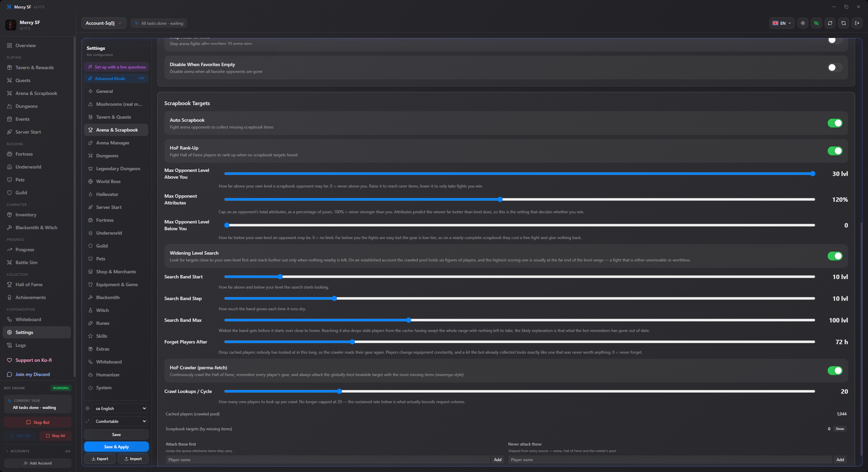Open Shop & Merchants settings

pos(116,272)
